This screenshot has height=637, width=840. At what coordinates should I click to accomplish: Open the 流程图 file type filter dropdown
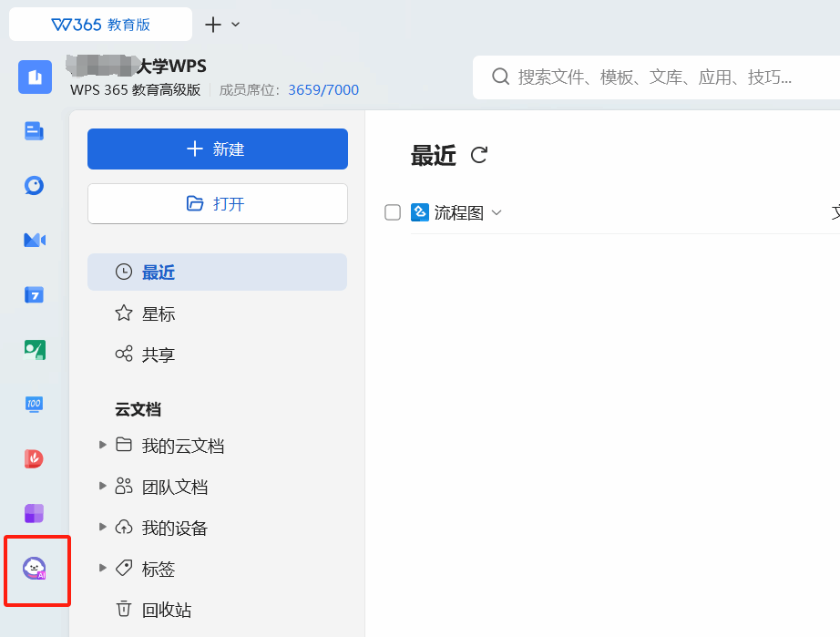point(497,212)
